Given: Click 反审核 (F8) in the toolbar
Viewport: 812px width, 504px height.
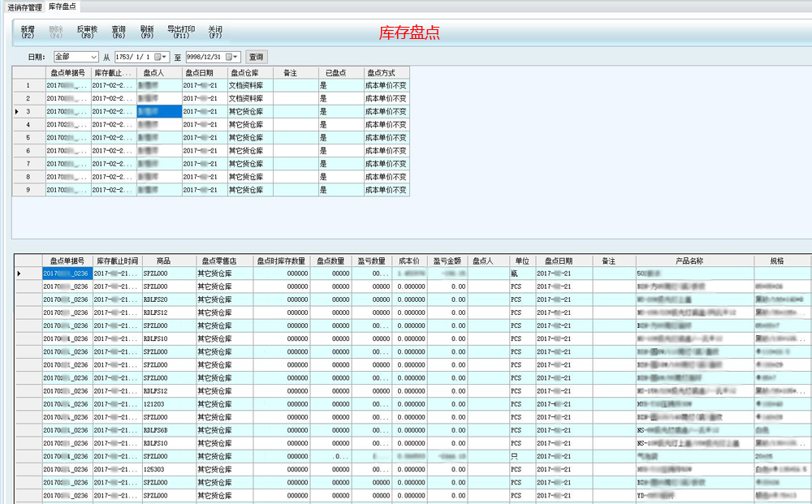Looking at the screenshot, I should pyautogui.click(x=87, y=32).
